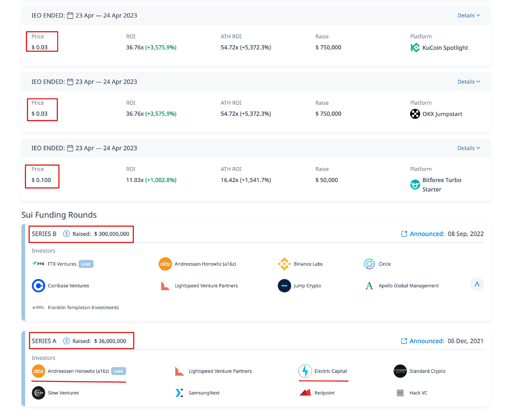Click the calendar icon in KuCoin IEO header

(70, 16)
